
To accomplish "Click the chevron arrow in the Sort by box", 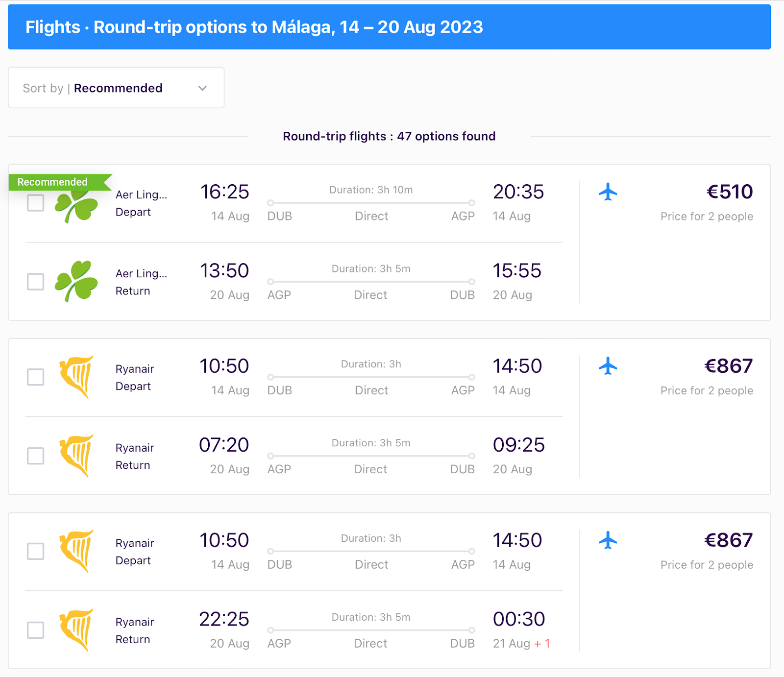I will [202, 88].
